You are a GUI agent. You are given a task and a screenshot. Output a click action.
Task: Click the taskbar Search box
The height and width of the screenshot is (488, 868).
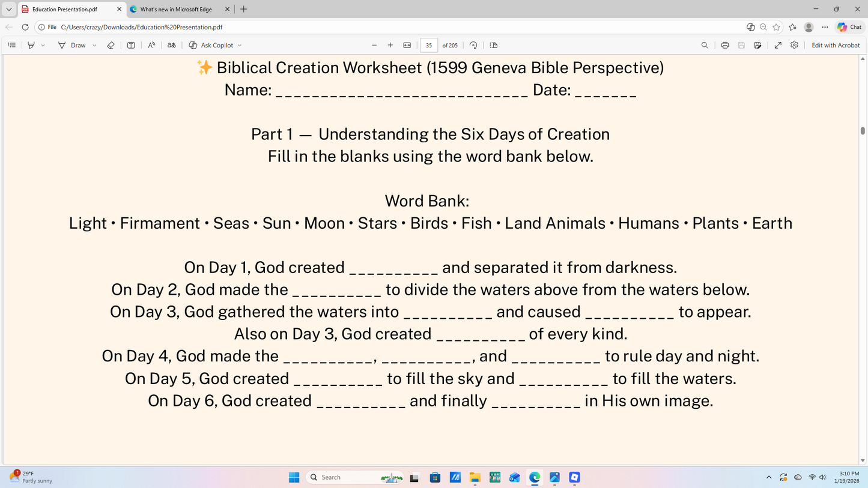click(x=354, y=477)
